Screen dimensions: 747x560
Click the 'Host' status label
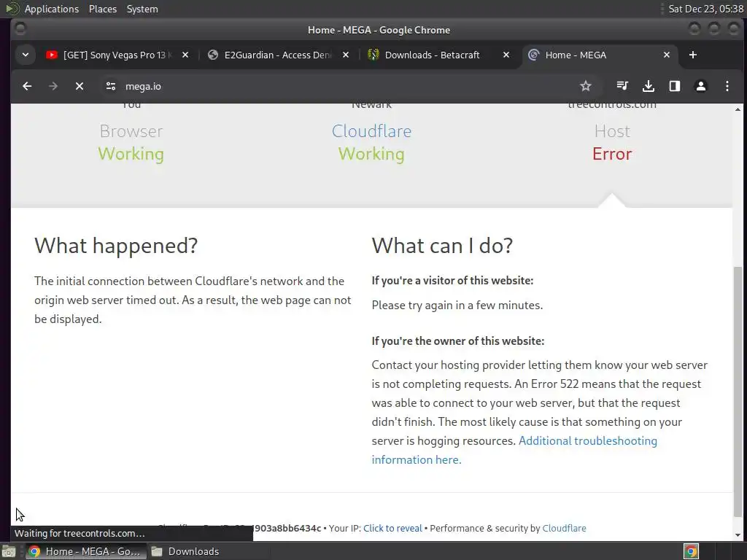click(x=612, y=131)
